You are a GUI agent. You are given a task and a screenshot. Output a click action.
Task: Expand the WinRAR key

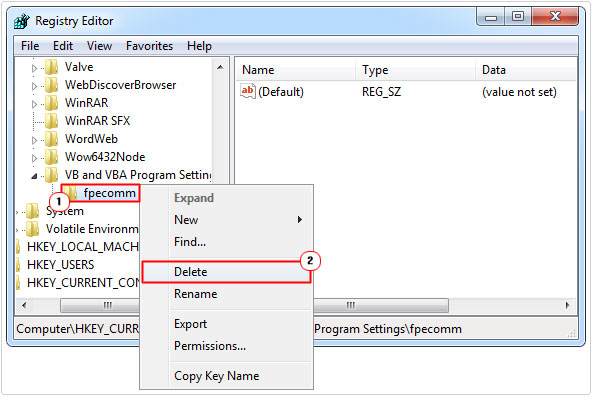(x=34, y=104)
